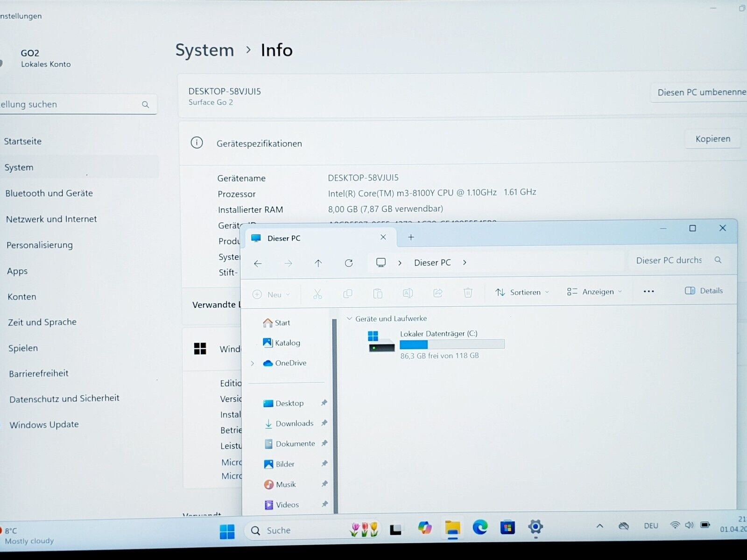Click the Wi-Fi icon in system tray
This screenshot has width=747, height=560.
pos(675,525)
